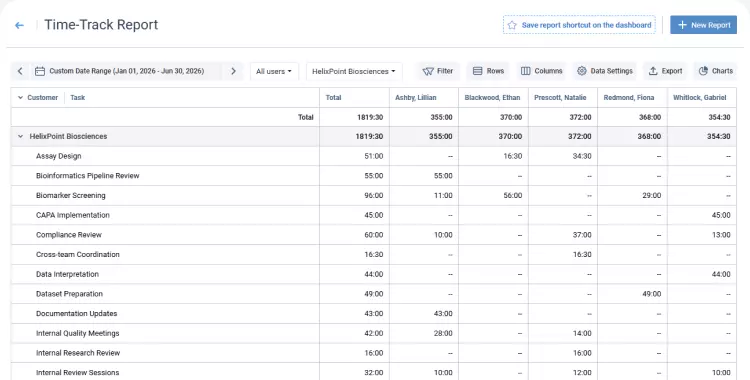Open the Filter options
Image resolution: width=750 pixels, height=380 pixels.
tap(438, 71)
